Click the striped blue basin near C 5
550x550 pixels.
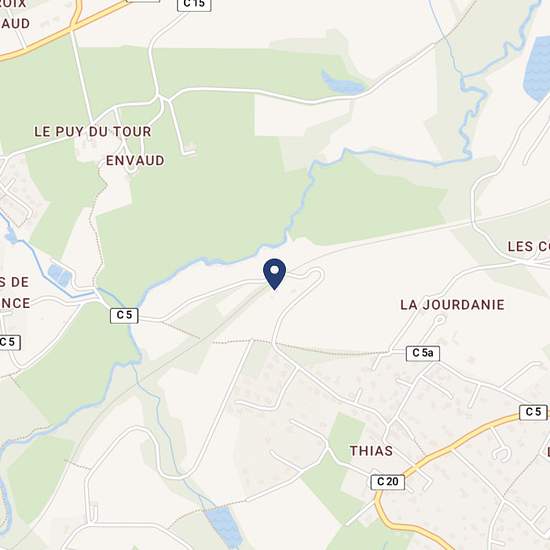click(60, 274)
